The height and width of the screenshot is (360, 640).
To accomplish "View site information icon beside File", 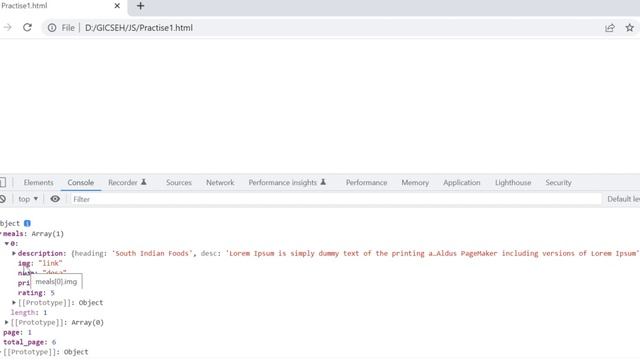I will click(52, 27).
